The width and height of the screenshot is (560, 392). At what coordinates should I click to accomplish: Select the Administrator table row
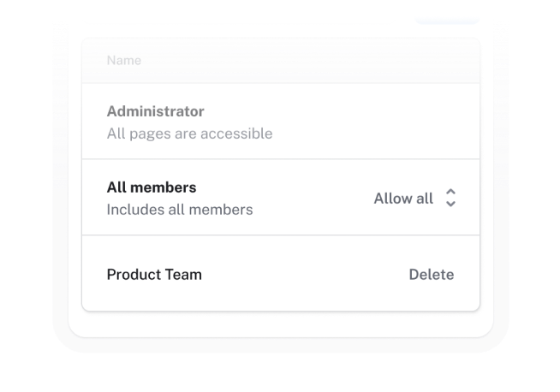[281, 122]
